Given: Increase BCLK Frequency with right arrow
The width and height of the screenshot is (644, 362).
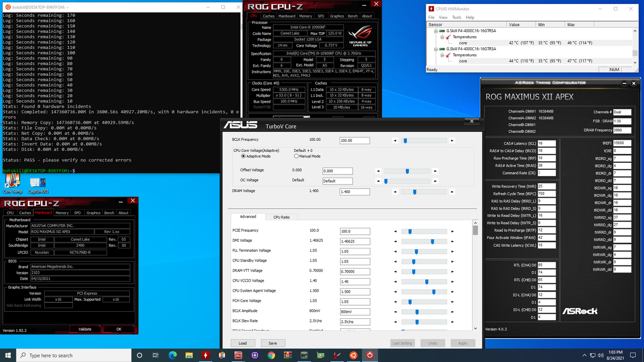Looking at the screenshot, I should coord(452,141).
